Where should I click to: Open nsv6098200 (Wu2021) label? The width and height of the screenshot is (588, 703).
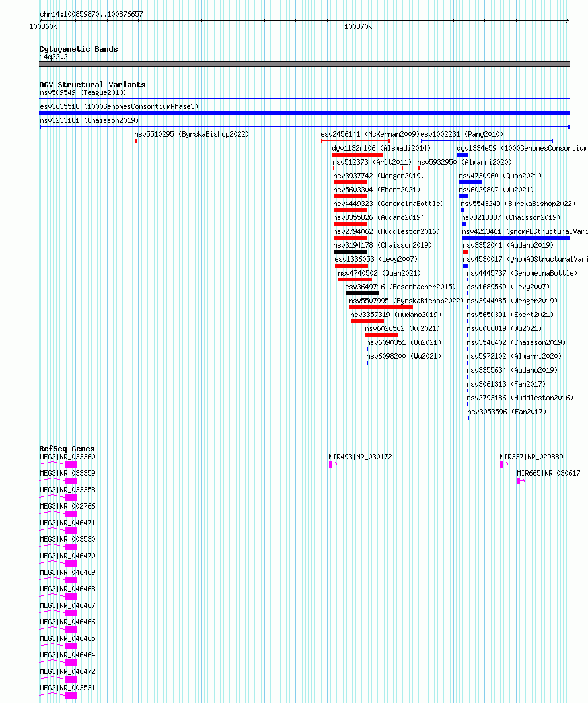(x=404, y=356)
